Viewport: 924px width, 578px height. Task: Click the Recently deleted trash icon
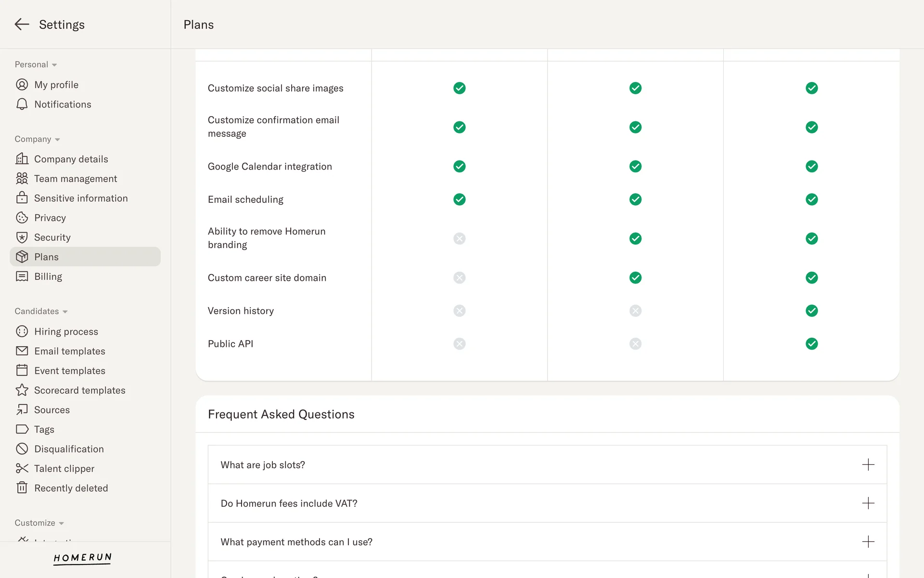(x=22, y=488)
